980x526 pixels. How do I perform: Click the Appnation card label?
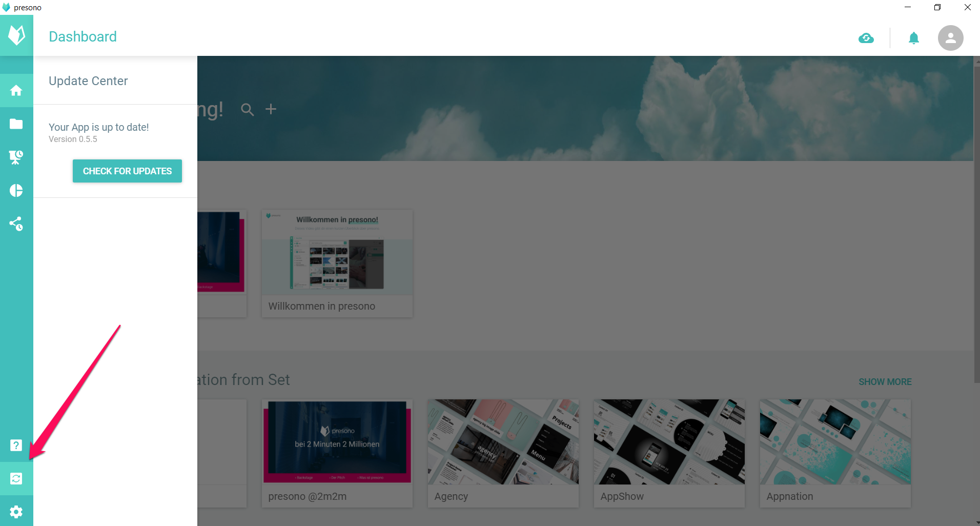point(790,496)
